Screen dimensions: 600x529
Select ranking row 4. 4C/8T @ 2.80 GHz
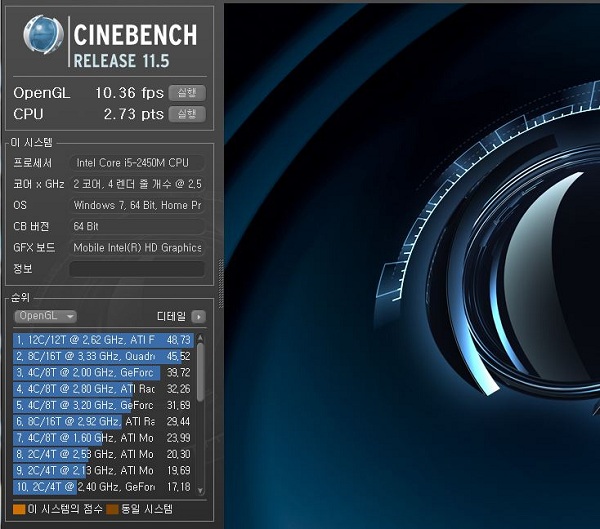(x=103, y=389)
